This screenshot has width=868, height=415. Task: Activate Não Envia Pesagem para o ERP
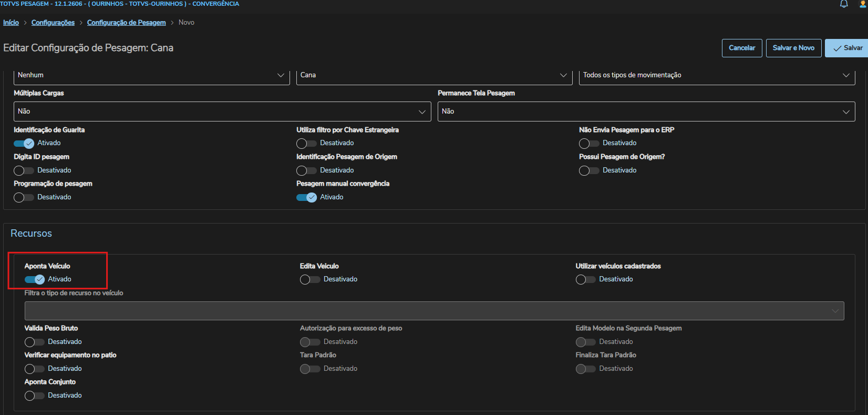tap(589, 143)
